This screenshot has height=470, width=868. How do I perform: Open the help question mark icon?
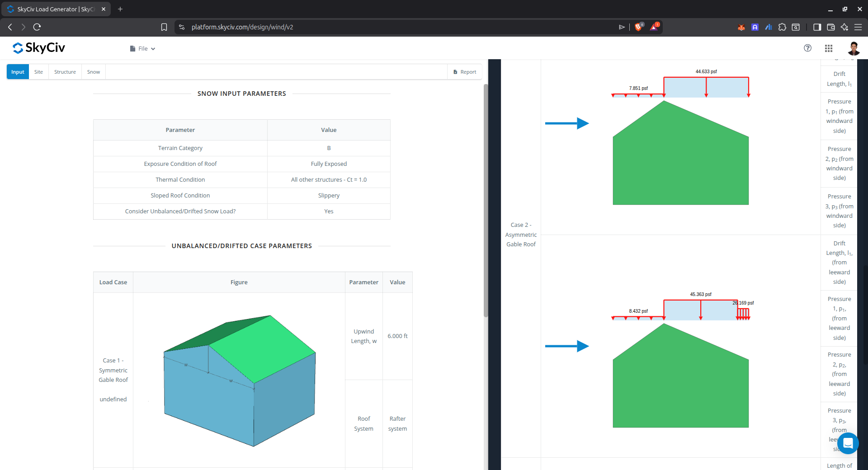click(x=807, y=48)
